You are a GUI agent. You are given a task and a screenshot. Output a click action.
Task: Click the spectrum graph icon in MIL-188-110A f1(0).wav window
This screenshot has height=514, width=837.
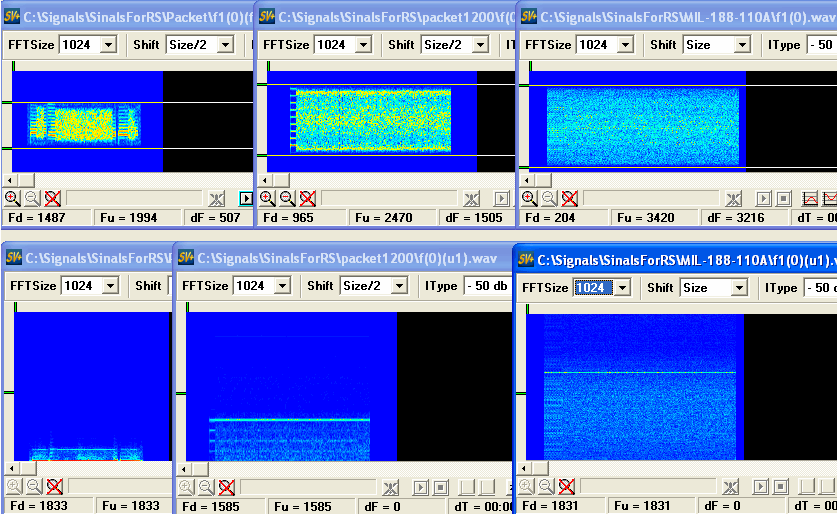pyautogui.click(x=810, y=198)
